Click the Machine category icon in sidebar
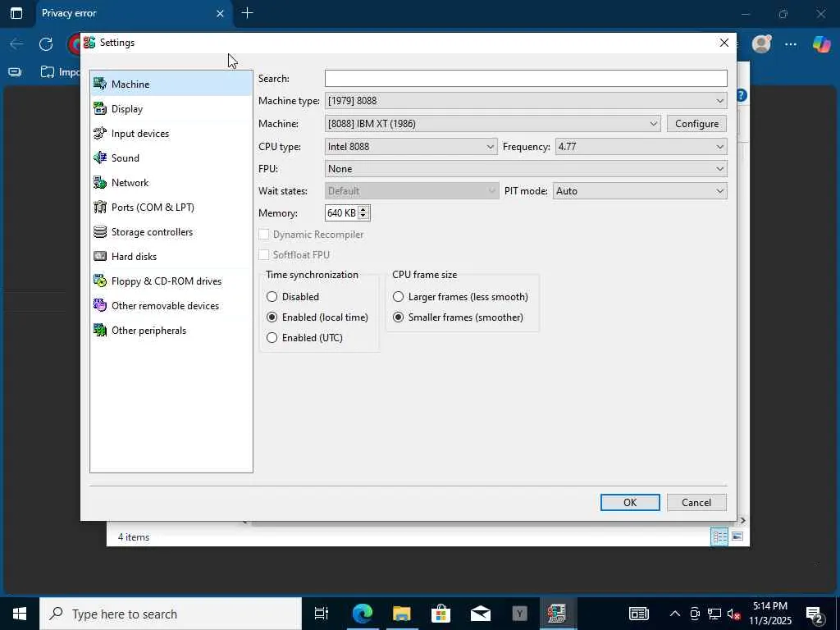Image resolution: width=840 pixels, height=630 pixels. click(x=100, y=84)
